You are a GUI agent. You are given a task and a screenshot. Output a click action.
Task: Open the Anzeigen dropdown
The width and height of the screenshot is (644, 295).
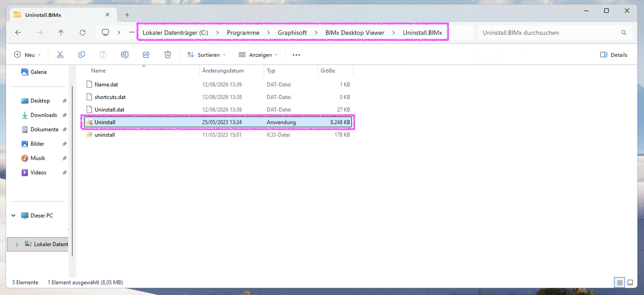click(x=258, y=55)
